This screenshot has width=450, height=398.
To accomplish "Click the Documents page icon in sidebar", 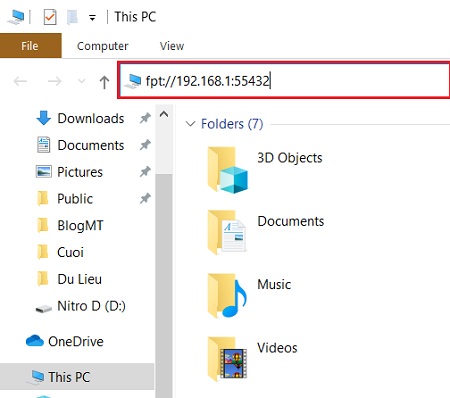I will click(x=43, y=145).
